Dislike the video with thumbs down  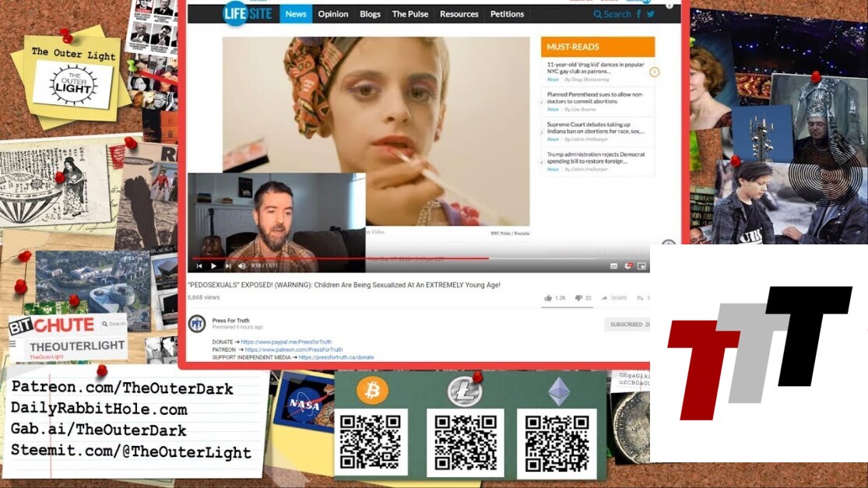[x=578, y=298]
